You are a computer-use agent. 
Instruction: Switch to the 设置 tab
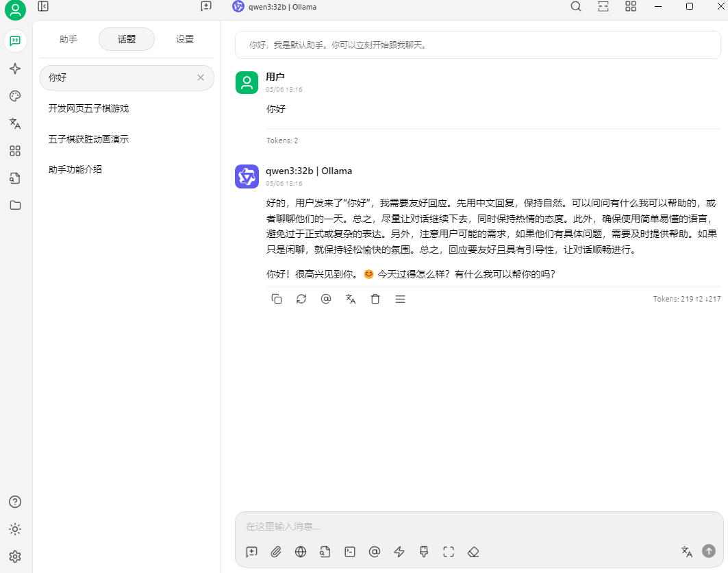tap(185, 39)
